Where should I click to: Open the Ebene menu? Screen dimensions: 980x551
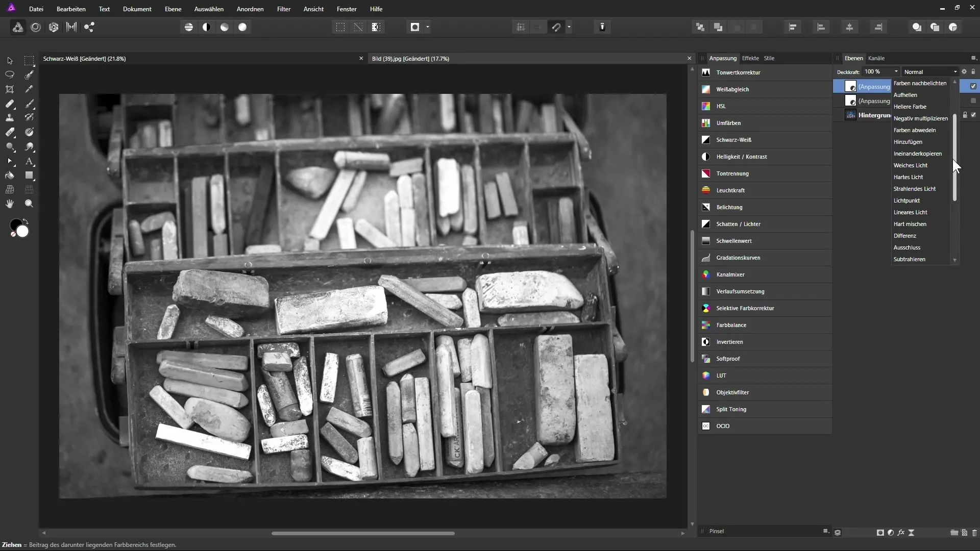pos(173,9)
